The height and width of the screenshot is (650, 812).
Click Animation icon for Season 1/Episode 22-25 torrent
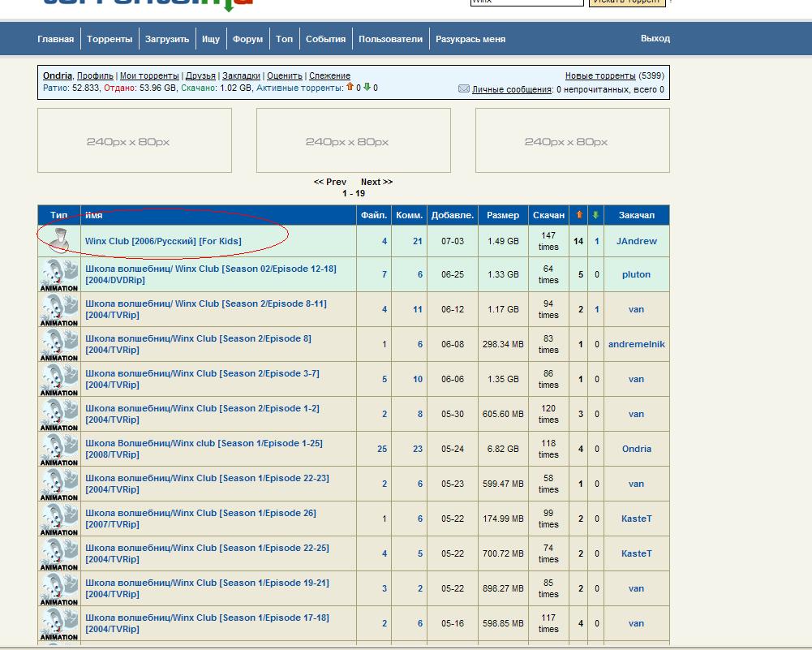point(59,553)
